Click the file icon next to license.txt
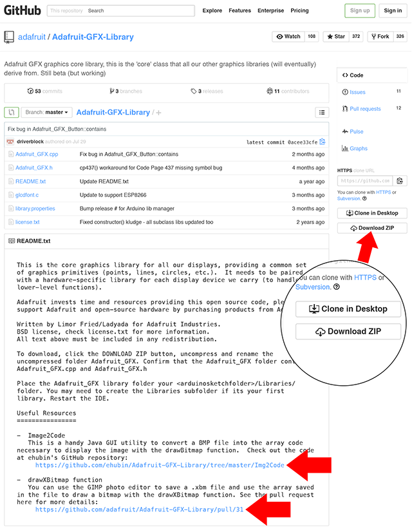 click(x=11, y=222)
